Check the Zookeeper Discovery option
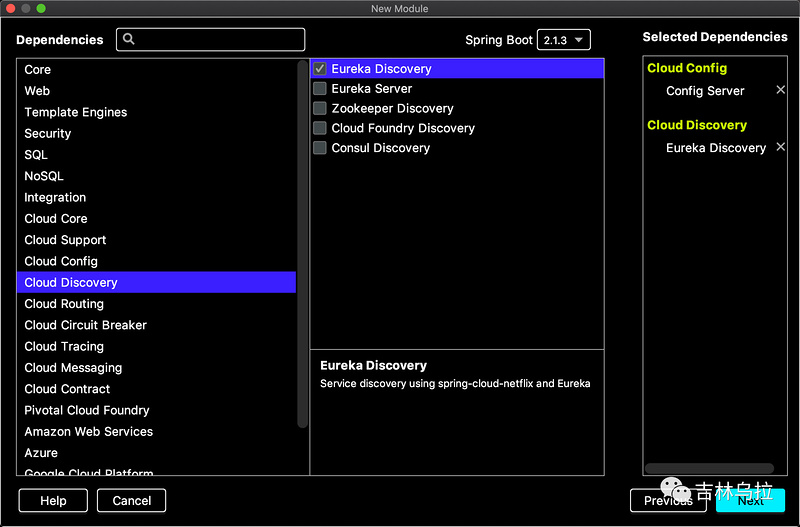 coord(320,108)
